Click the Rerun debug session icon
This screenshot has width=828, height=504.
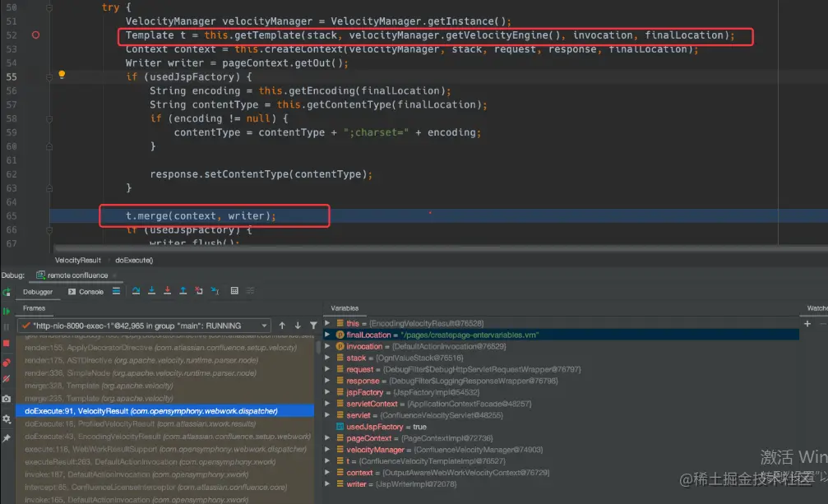click(7, 292)
